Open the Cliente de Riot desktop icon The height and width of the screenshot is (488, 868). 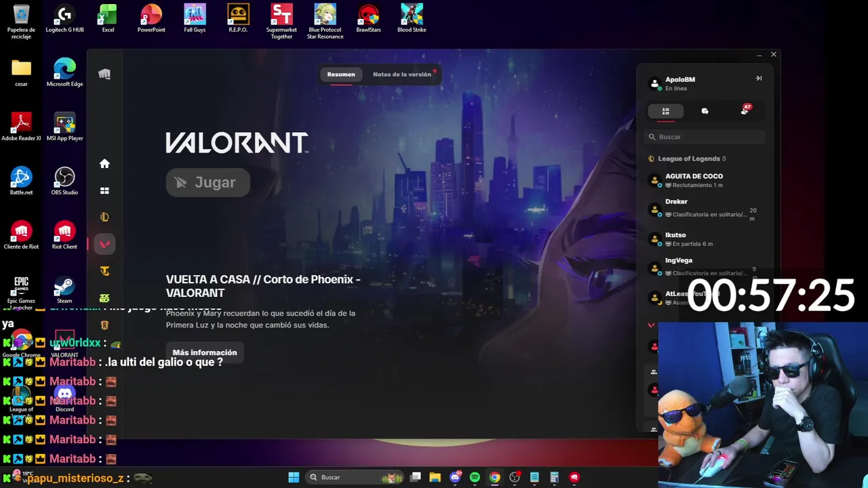(21, 236)
